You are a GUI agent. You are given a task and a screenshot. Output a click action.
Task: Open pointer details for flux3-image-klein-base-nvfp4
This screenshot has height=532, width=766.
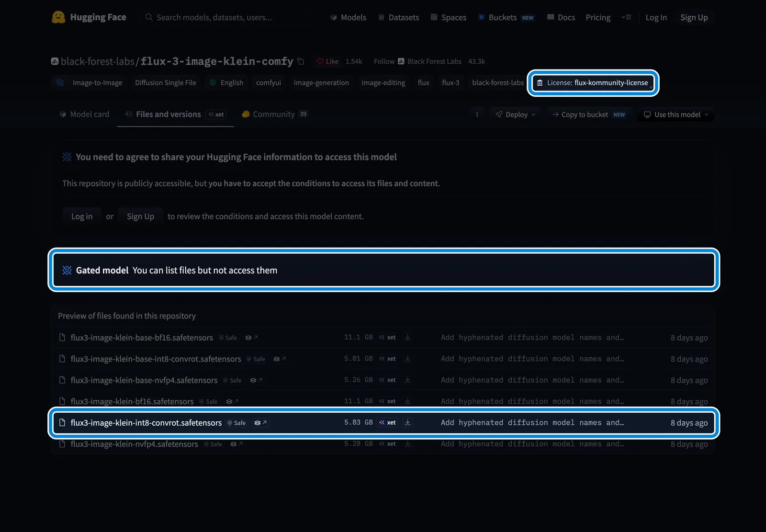256,380
